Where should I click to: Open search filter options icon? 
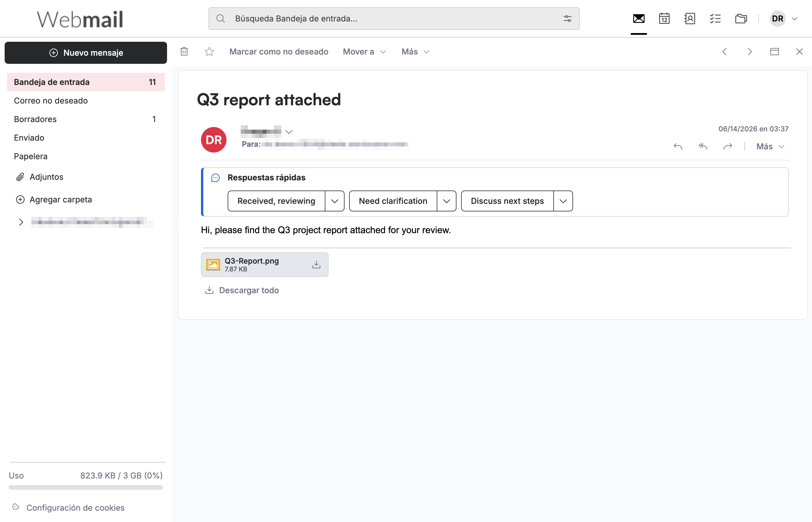567,19
